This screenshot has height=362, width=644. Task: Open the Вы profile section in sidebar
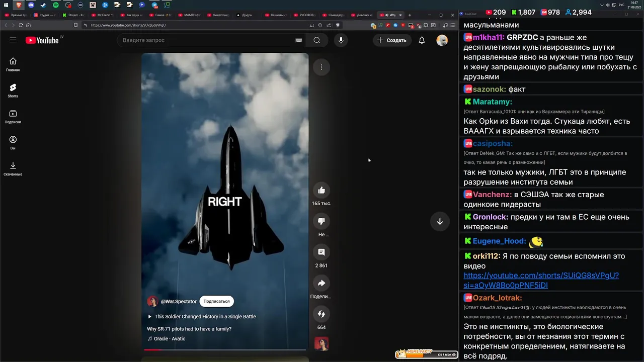point(13,143)
